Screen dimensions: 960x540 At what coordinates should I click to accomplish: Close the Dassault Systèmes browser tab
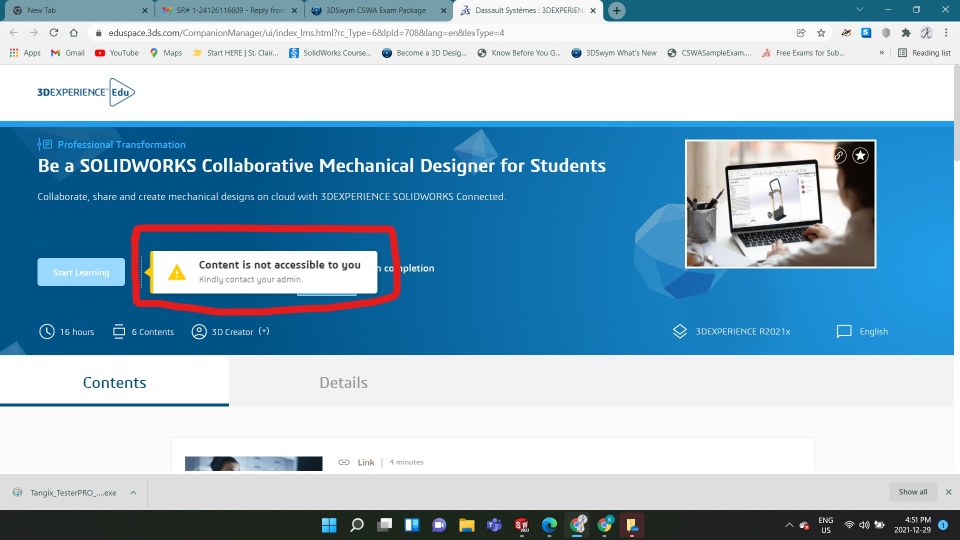tap(593, 10)
